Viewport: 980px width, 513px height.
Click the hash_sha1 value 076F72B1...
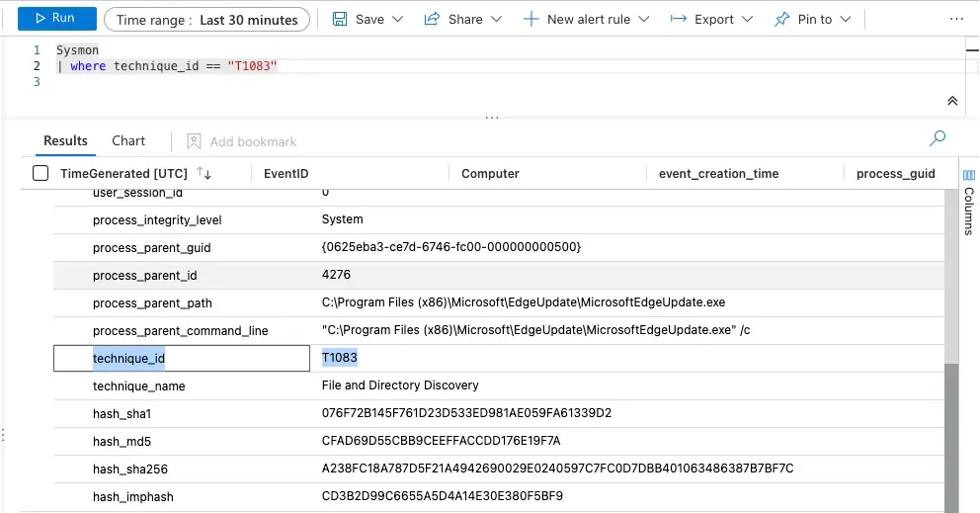tap(466, 413)
